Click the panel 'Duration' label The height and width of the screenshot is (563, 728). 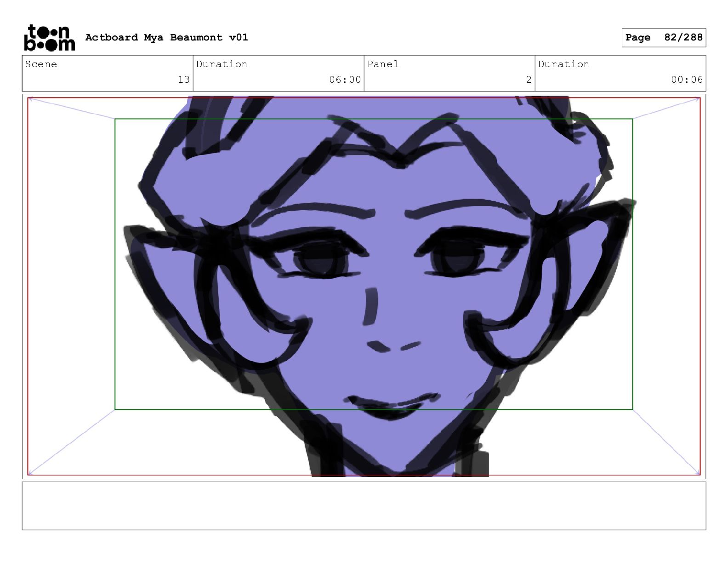563,64
